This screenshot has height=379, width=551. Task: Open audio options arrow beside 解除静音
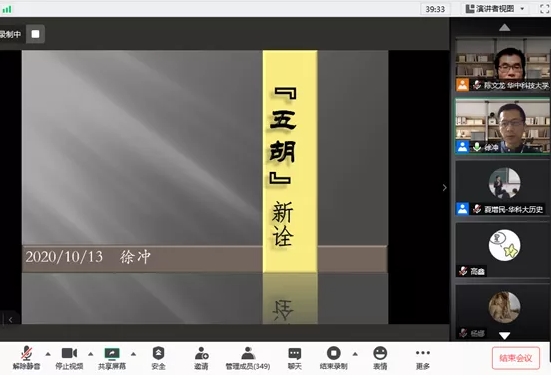click(48, 354)
